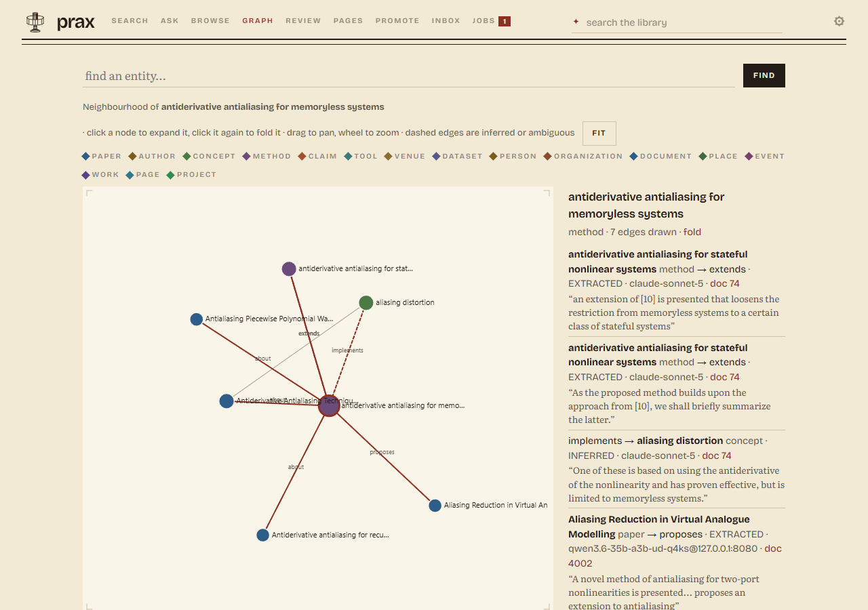Go to PAGES in the navigation
This screenshot has height=610, width=868.
[348, 21]
